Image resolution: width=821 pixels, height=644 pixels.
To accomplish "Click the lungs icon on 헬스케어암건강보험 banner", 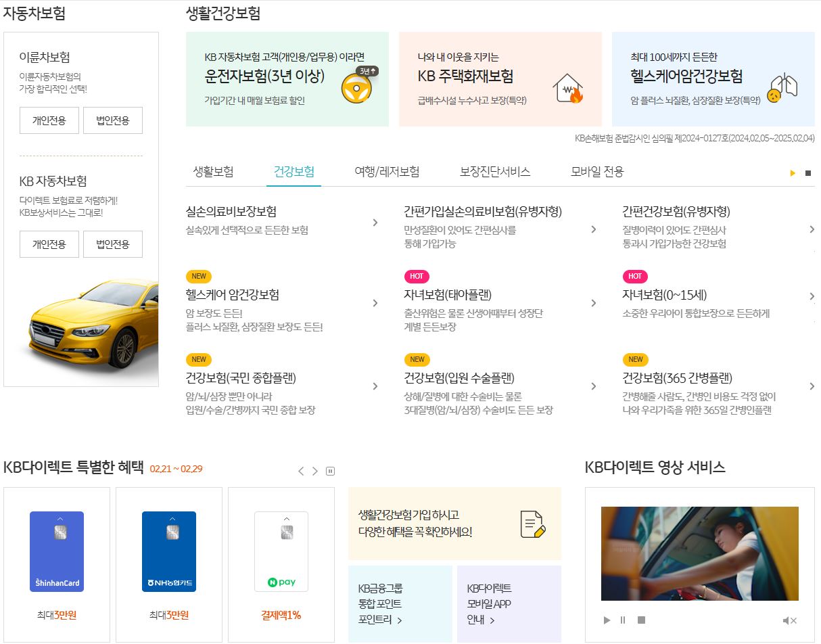I will (782, 86).
